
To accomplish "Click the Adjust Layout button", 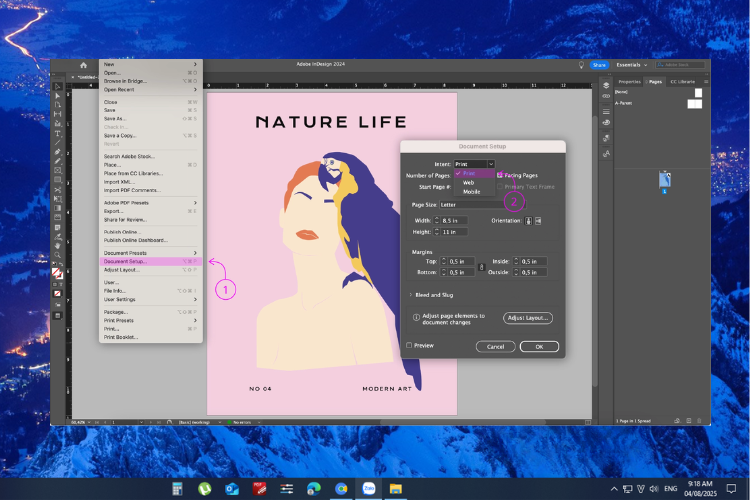I will tap(528, 318).
